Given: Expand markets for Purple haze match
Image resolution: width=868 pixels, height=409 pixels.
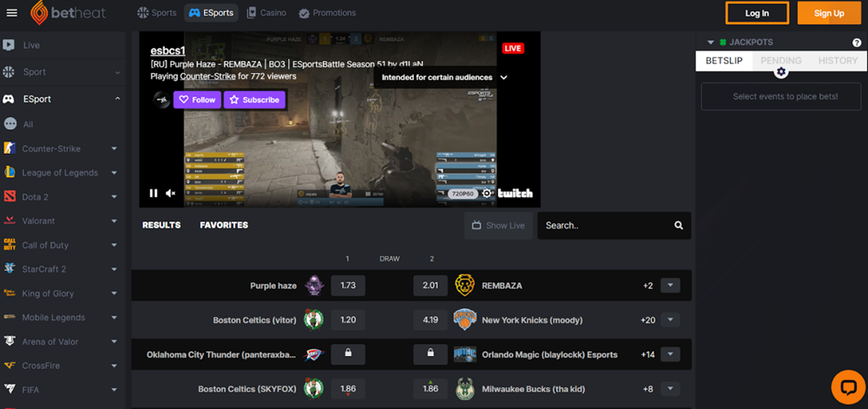Looking at the screenshot, I should pyautogui.click(x=669, y=286).
